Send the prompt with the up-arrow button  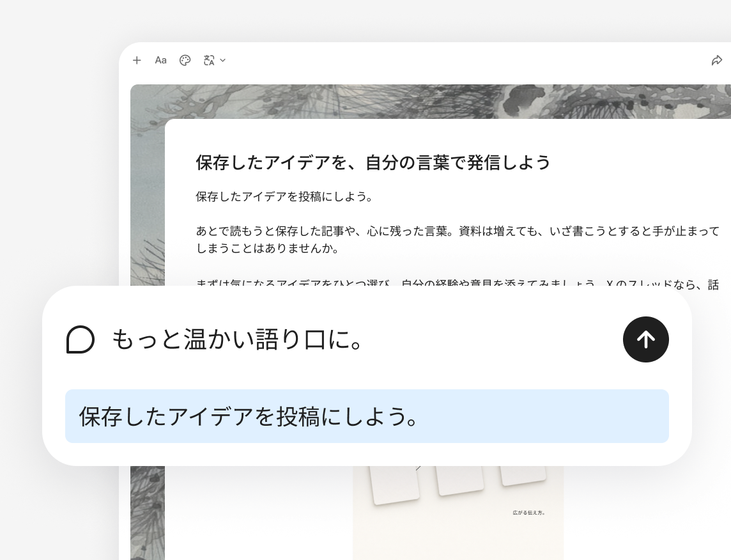[x=645, y=339]
